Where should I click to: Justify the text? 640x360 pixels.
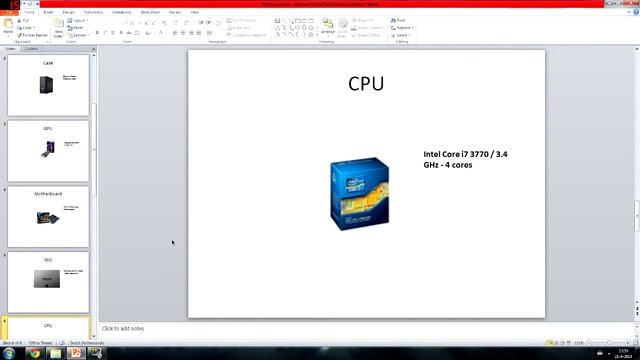click(x=199, y=33)
